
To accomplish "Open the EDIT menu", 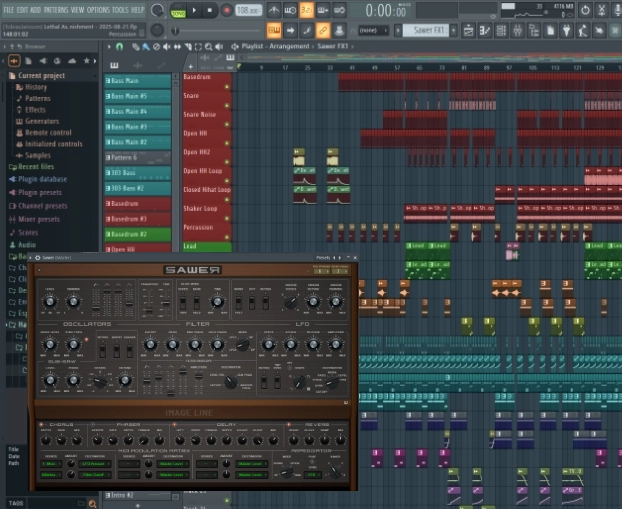I will (x=22, y=10).
